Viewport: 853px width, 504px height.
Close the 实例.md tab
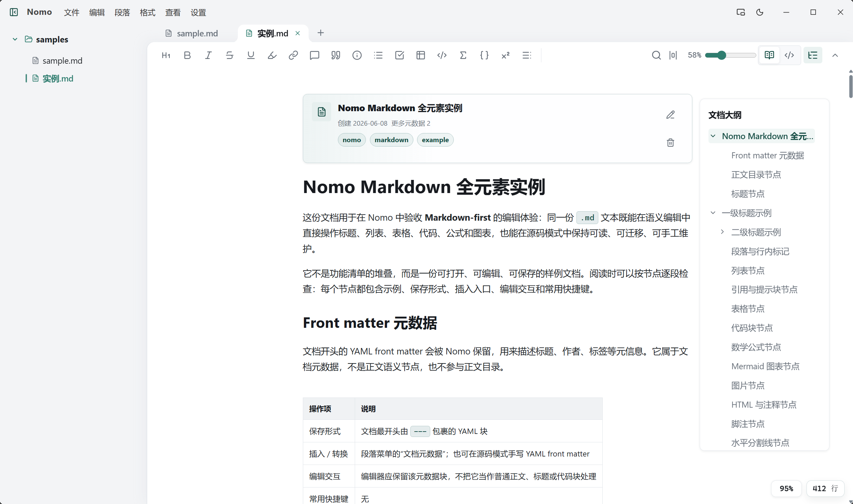coord(298,33)
